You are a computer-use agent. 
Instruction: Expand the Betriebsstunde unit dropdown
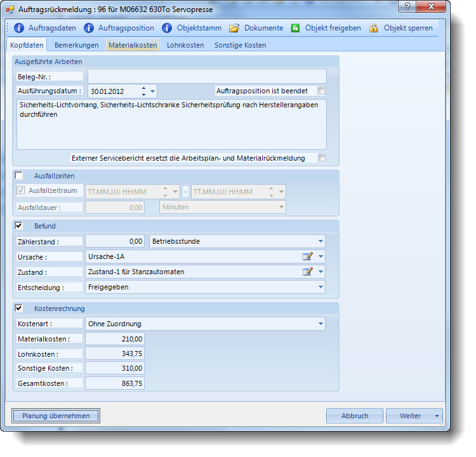[321, 241]
